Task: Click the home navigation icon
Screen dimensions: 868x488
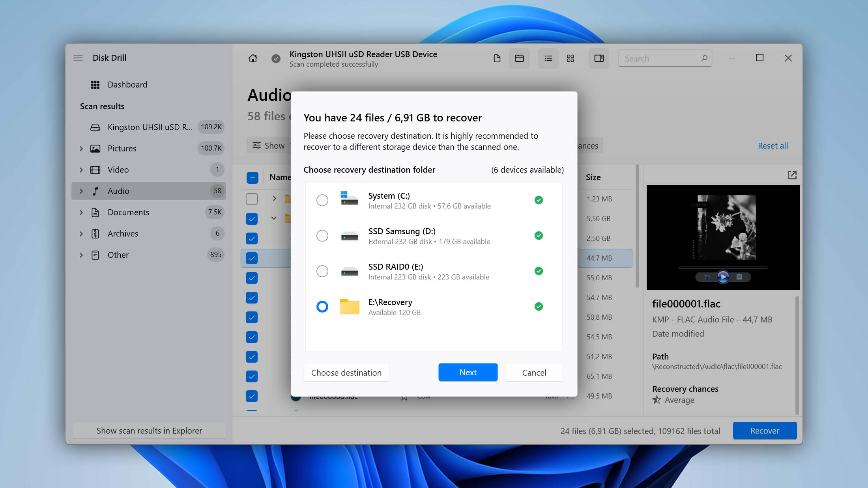Action: click(252, 58)
